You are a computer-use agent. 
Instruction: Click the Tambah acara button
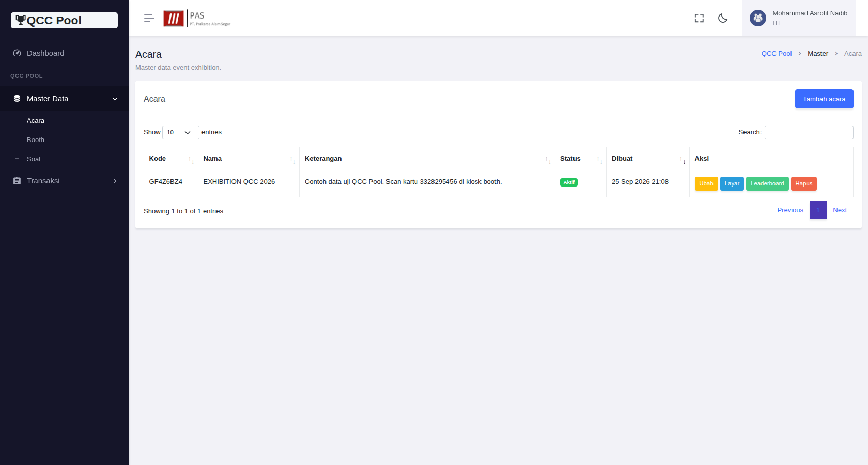pyautogui.click(x=824, y=99)
